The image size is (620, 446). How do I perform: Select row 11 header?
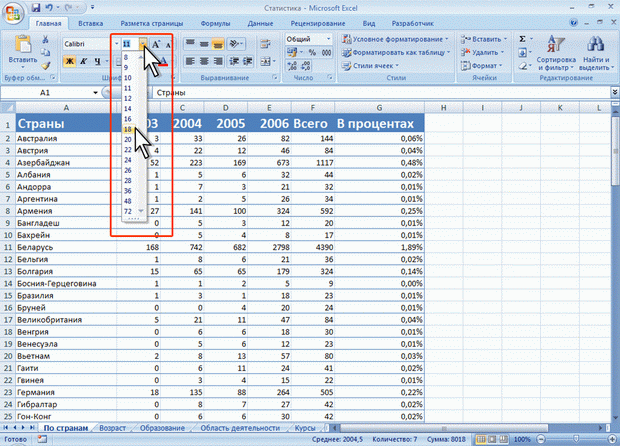pos(8,248)
